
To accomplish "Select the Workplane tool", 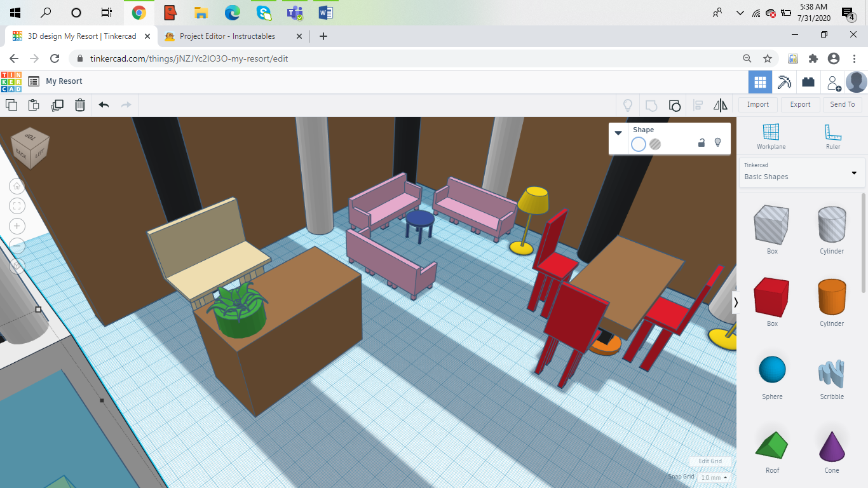I will coord(771,137).
